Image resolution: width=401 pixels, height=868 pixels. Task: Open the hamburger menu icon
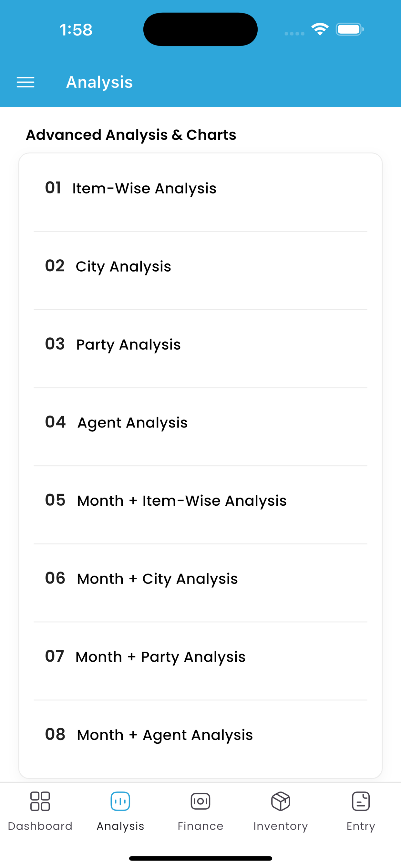tap(26, 82)
